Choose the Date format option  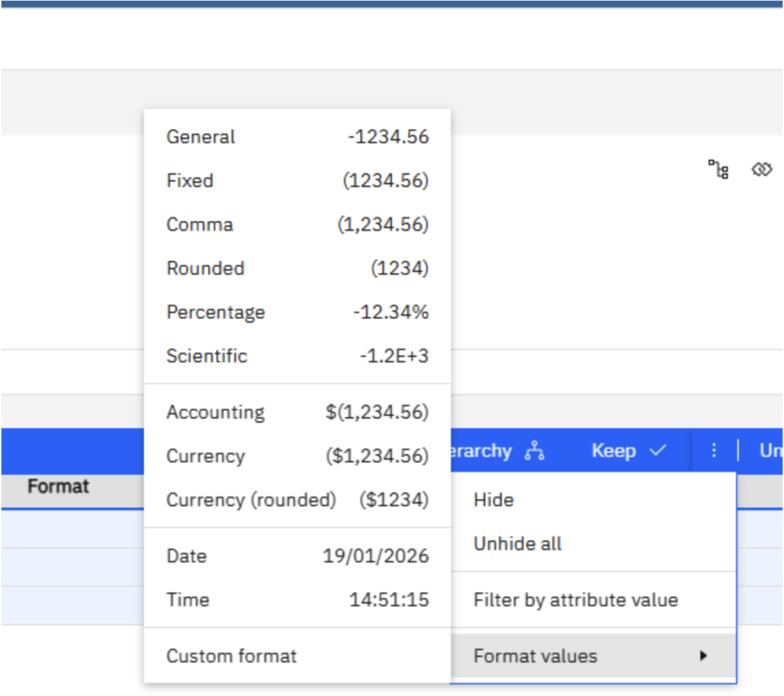tap(297, 556)
